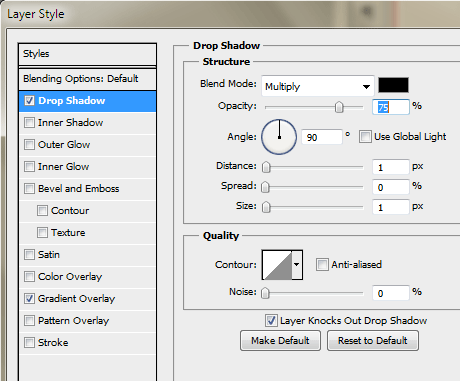The image size is (460, 381).
Task: Open the Blend Mode Multiply dropdown
Action: [x=318, y=86]
